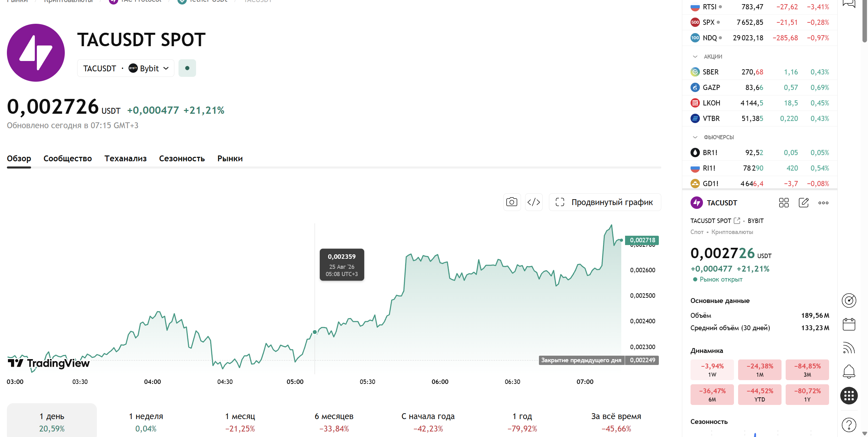Select the 1 день time range

[x=52, y=422]
